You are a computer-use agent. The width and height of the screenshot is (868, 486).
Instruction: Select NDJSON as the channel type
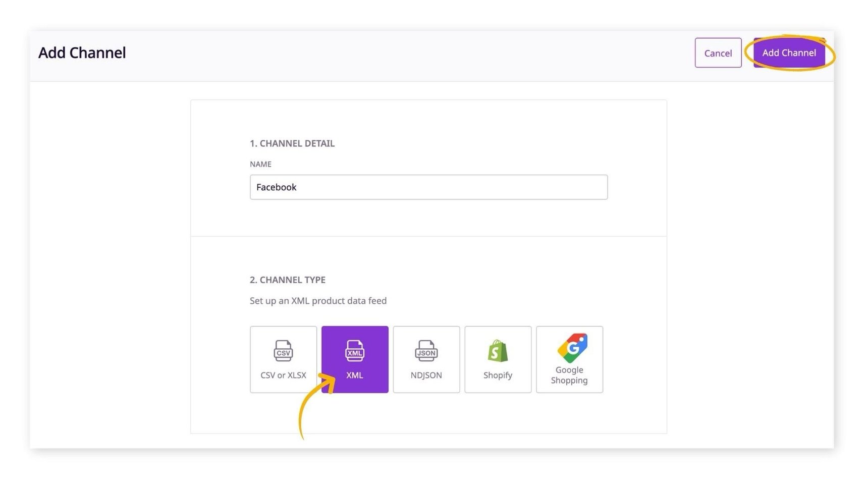426,359
